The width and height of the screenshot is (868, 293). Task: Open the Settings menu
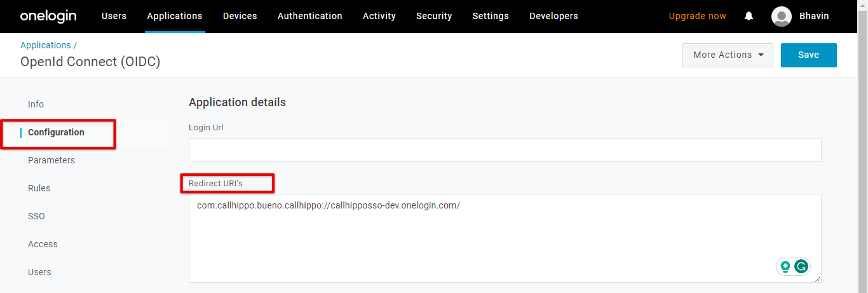pyautogui.click(x=491, y=16)
